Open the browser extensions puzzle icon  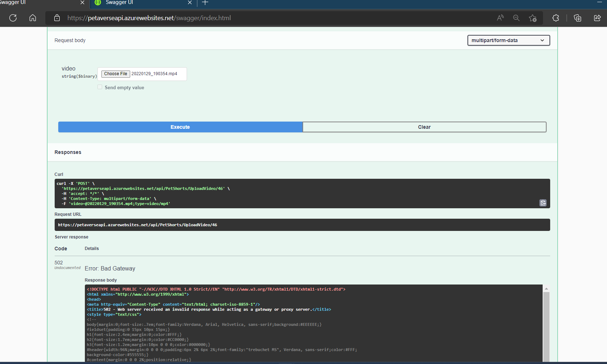556,18
